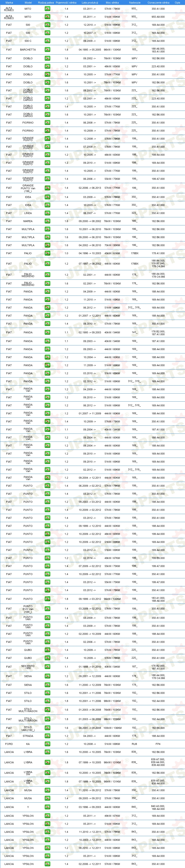Click fuel icon in PUNTO 02.2014 row
Viewport: 185px width, 868px height.
coord(48,558)
